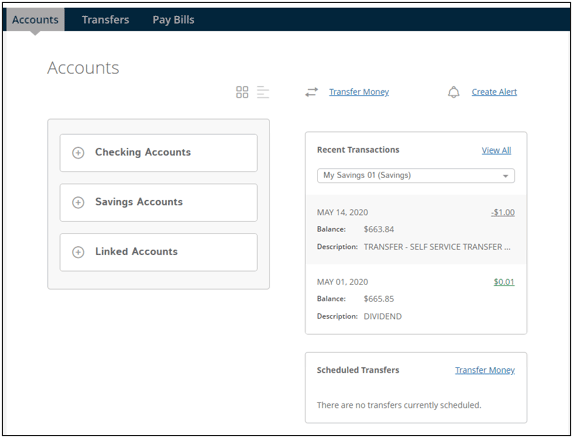Click the transfer arrows icon
This screenshot has height=438, width=573.
[312, 92]
